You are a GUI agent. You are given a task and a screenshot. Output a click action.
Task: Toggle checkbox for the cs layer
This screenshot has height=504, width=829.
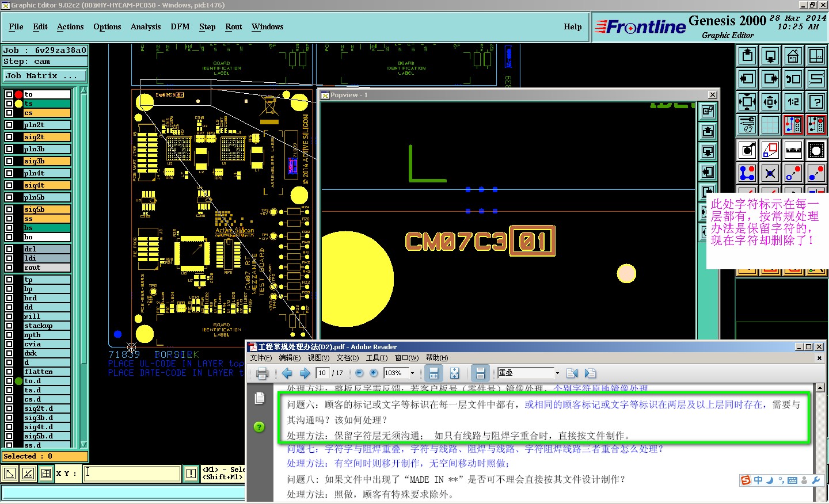coord(9,113)
